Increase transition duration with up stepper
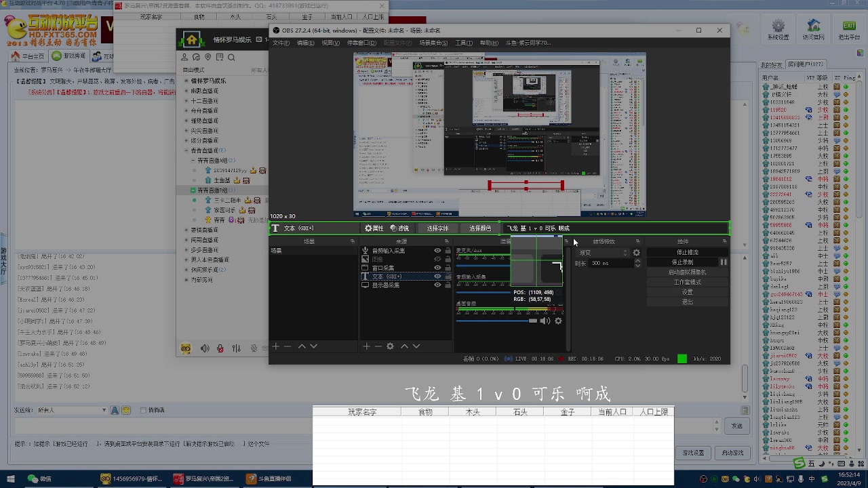 [x=637, y=261]
